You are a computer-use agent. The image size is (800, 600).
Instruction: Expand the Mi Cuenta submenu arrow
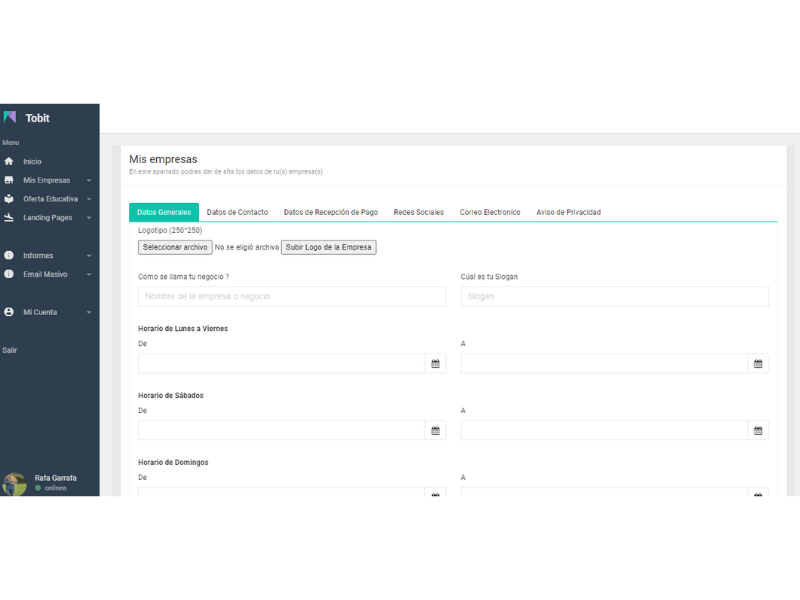(89, 313)
